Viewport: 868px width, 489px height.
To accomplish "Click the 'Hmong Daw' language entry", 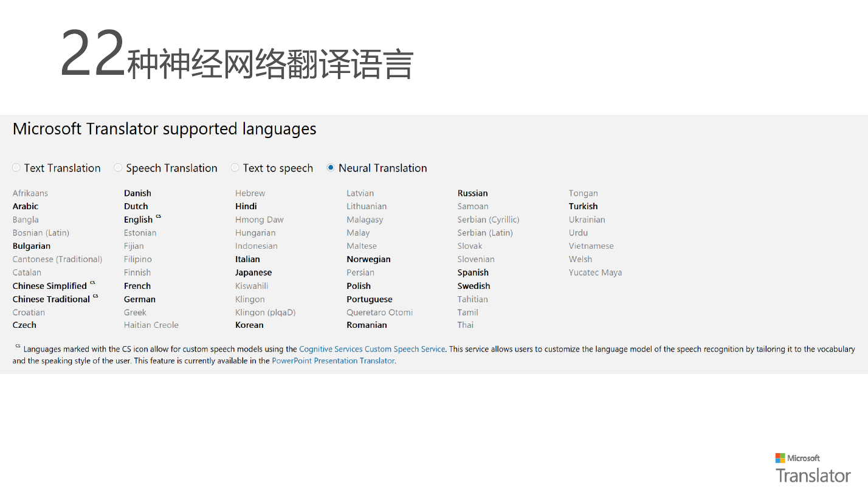I will (x=260, y=220).
